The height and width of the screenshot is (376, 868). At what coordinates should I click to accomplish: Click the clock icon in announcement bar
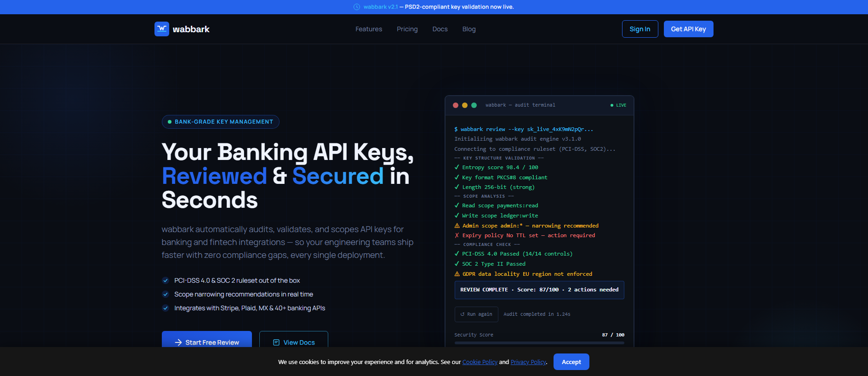pos(357,7)
